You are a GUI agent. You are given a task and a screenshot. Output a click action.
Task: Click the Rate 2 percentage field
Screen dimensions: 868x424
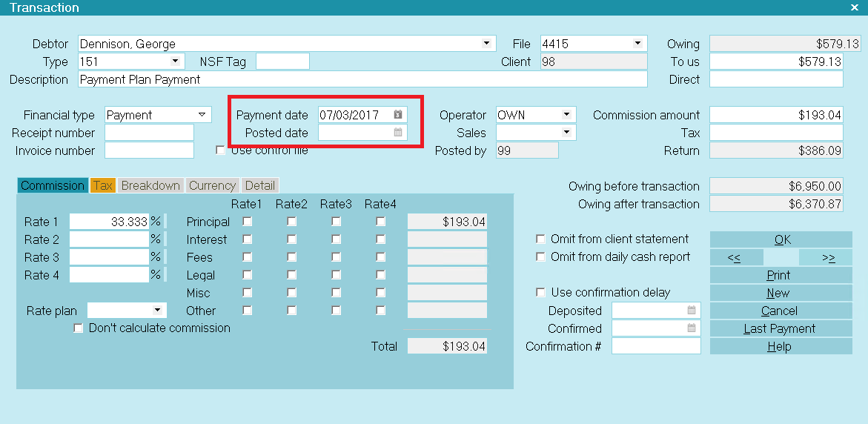tap(109, 239)
